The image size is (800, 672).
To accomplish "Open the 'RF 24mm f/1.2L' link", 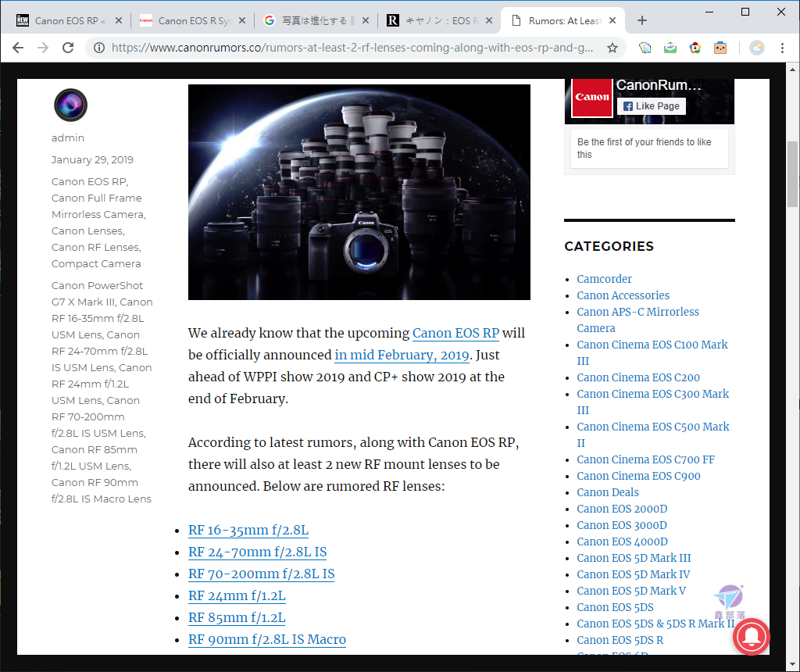I will pos(237,596).
